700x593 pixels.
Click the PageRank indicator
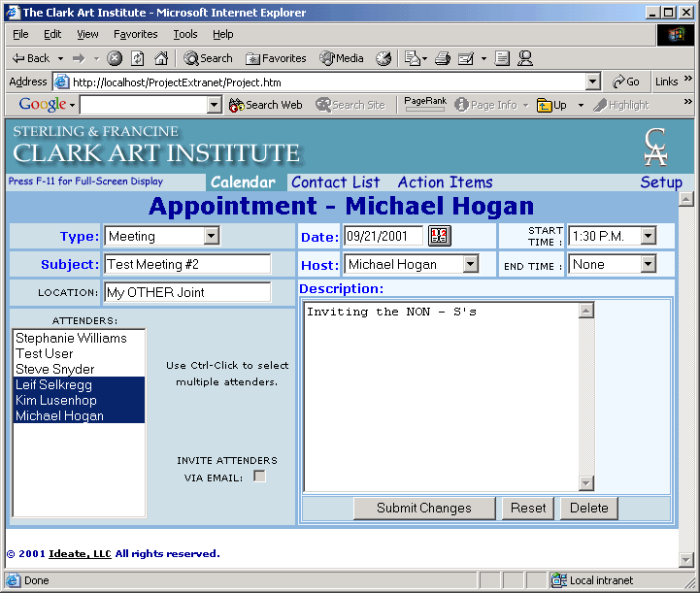click(x=425, y=104)
